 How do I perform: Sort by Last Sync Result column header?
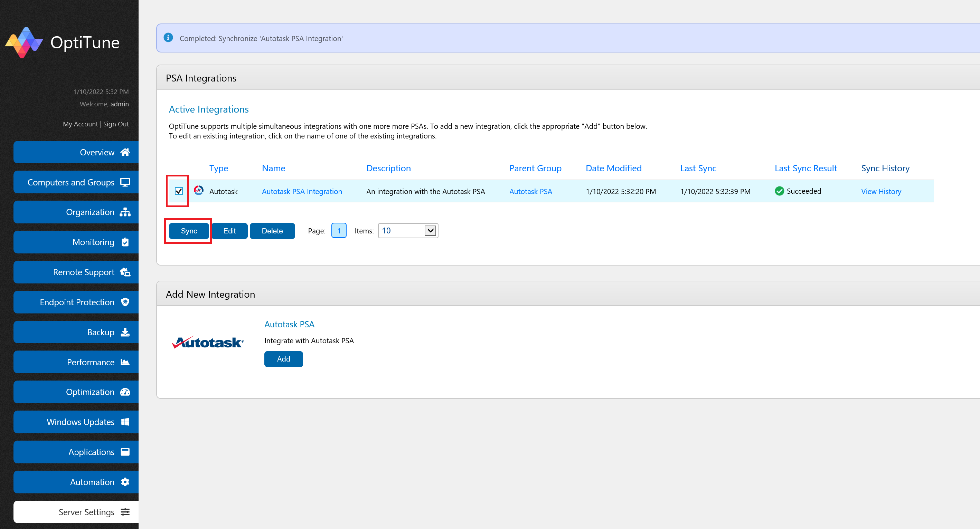[x=806, y=169]
